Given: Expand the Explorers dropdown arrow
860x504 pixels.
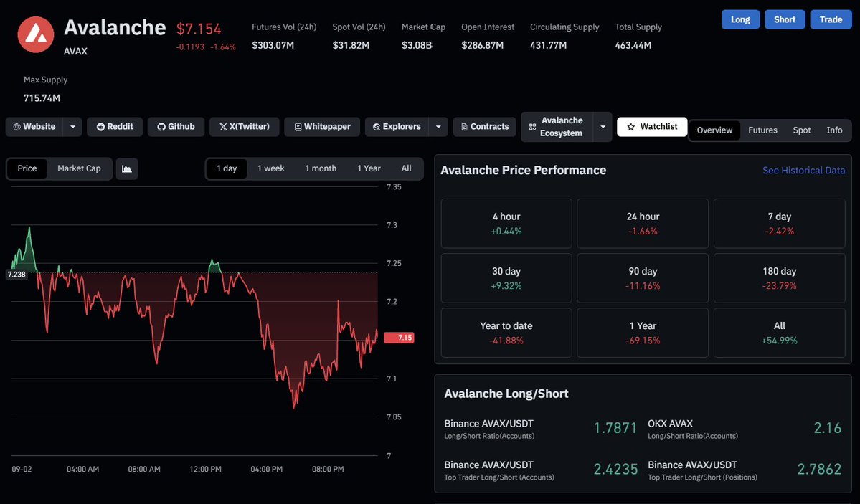Looking at the screenshot, I should (438, 127).
